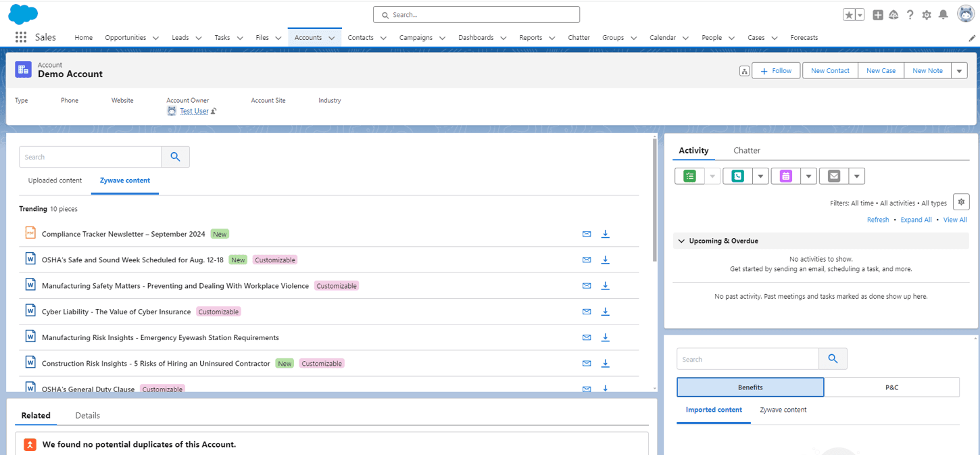The image size is (980, 455).
Task: Open the Test User owner link
Action: [x=194, y=111]
